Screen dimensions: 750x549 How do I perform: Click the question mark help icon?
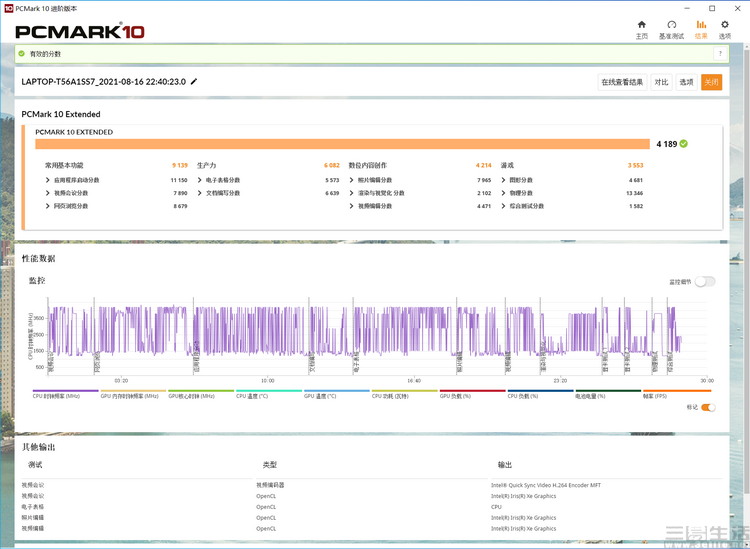pos(720,54)
